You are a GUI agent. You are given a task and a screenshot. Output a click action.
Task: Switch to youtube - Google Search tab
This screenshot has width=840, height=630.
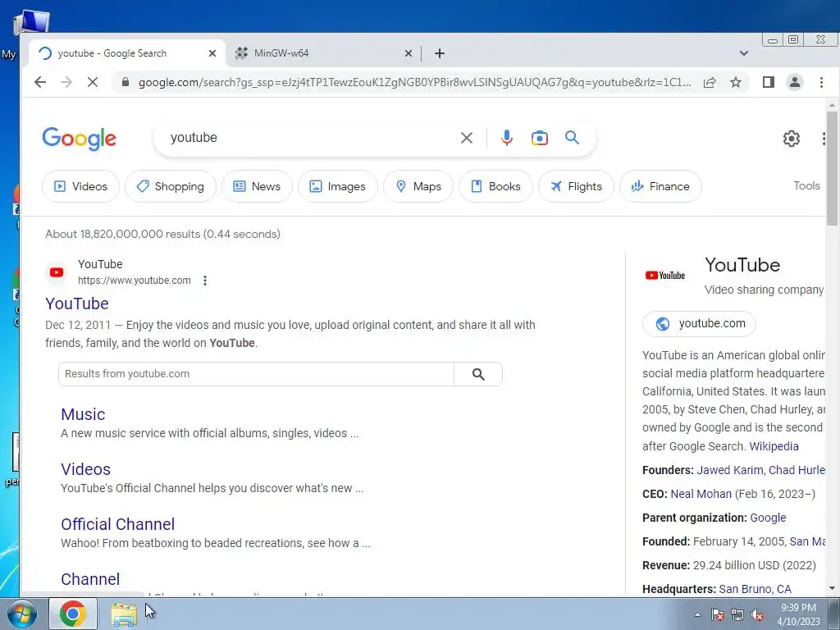click(126, 53)
